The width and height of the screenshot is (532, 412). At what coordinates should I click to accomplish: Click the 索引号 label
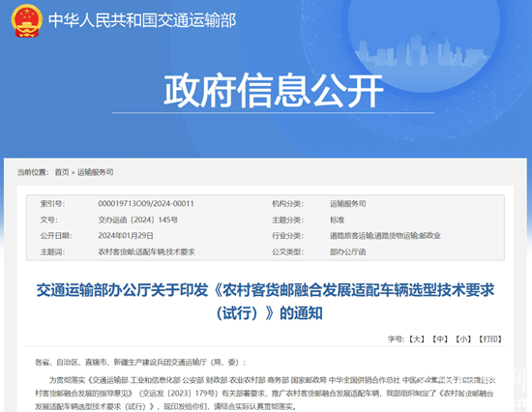coord(52,204)
